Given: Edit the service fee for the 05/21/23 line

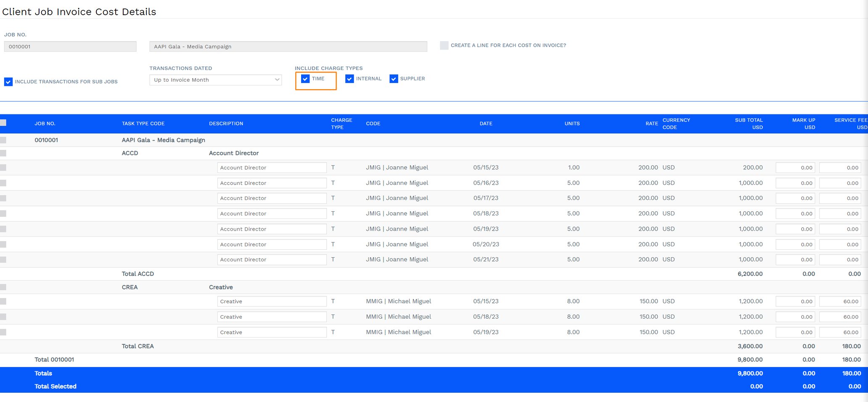Looking at the screenshot, I should (840, 260).
